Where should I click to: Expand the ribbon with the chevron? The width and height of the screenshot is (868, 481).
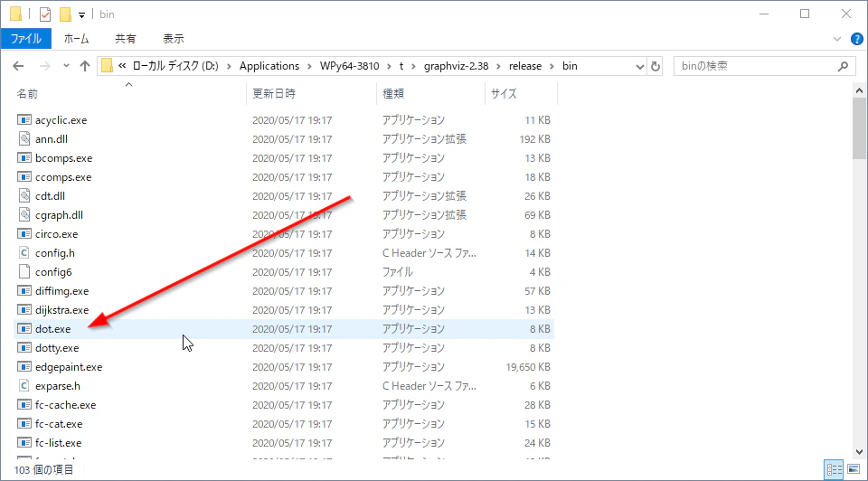tap(837, 39)
